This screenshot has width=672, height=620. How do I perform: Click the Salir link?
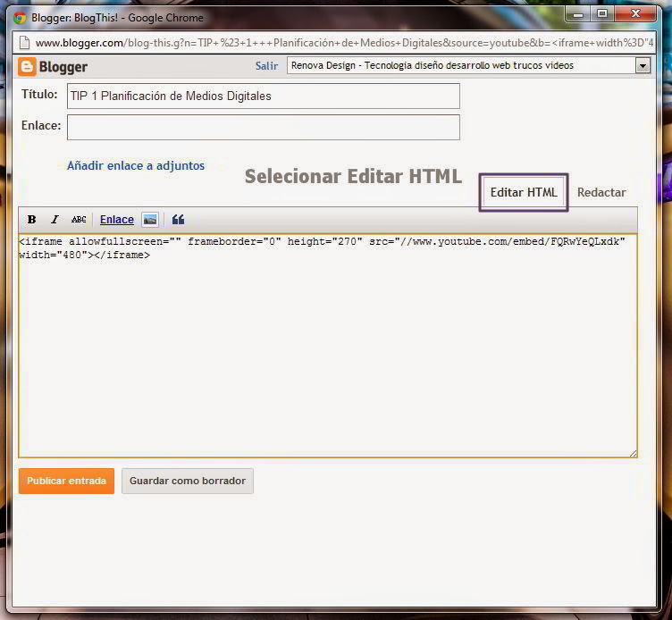coord(266,66)
